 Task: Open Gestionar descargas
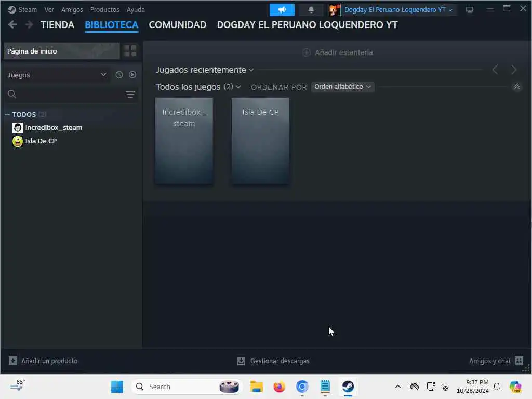click(x=280, y=361)
